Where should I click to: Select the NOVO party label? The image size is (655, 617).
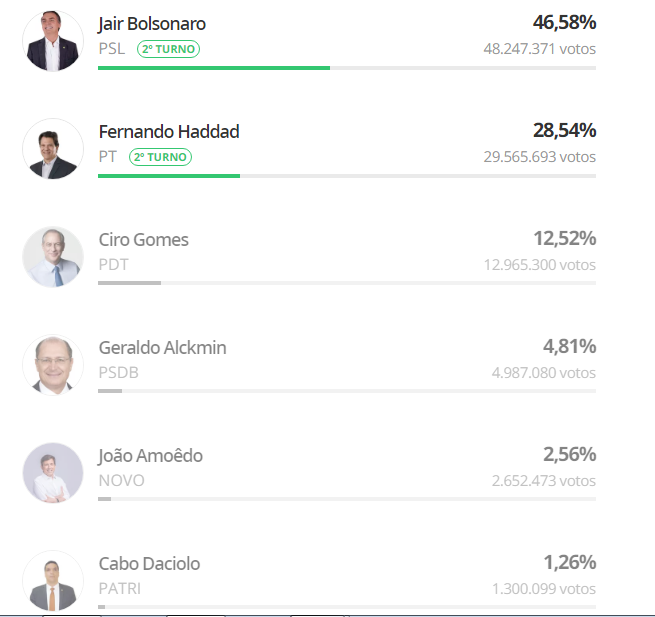coord(122,481)
